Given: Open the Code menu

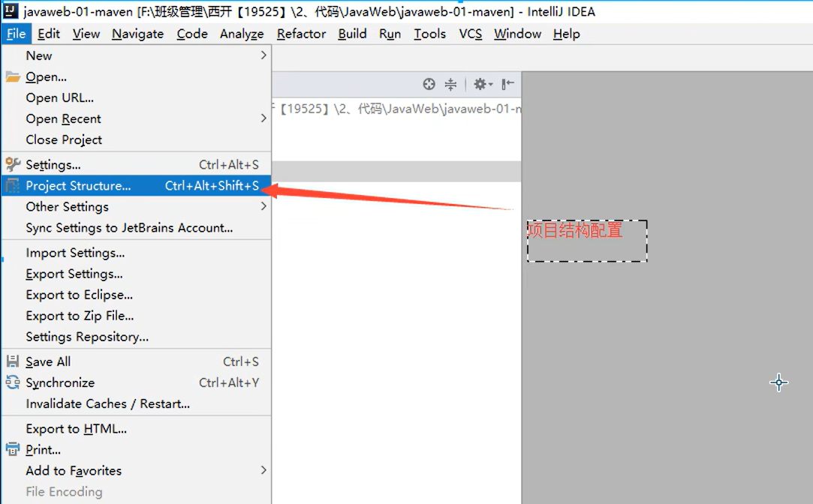Looking at the screenshot, I should [192, 34].
